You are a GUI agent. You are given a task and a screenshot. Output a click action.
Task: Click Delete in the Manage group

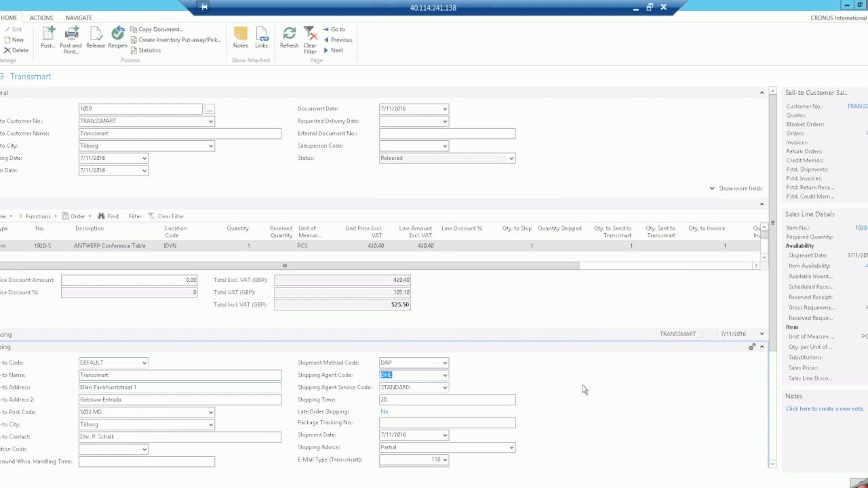point(16,50)
